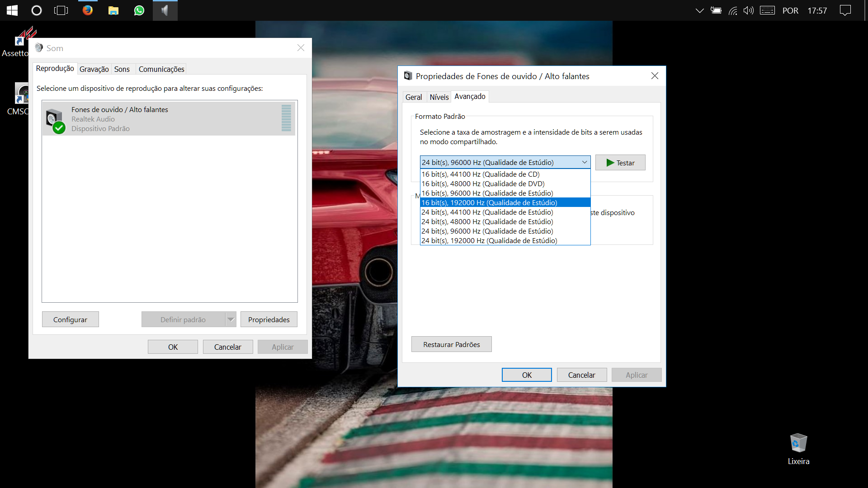
Task: Click Aplicar in Propriedades window
Action: pos(637,375)
